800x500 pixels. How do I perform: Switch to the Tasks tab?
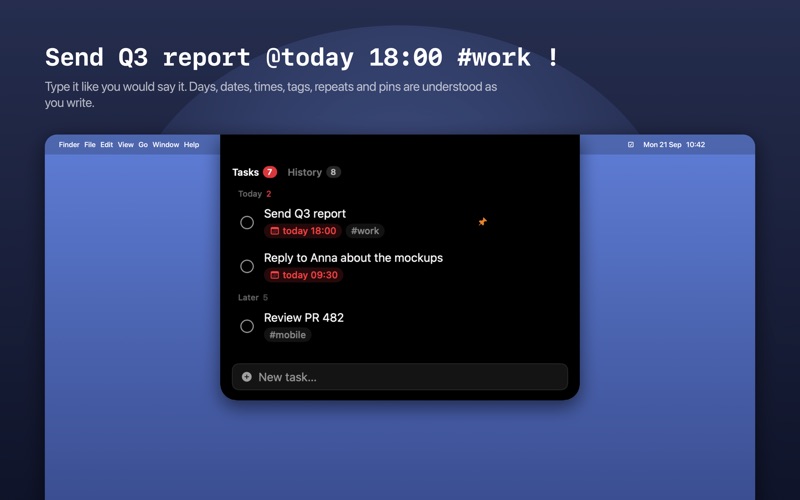254,172
